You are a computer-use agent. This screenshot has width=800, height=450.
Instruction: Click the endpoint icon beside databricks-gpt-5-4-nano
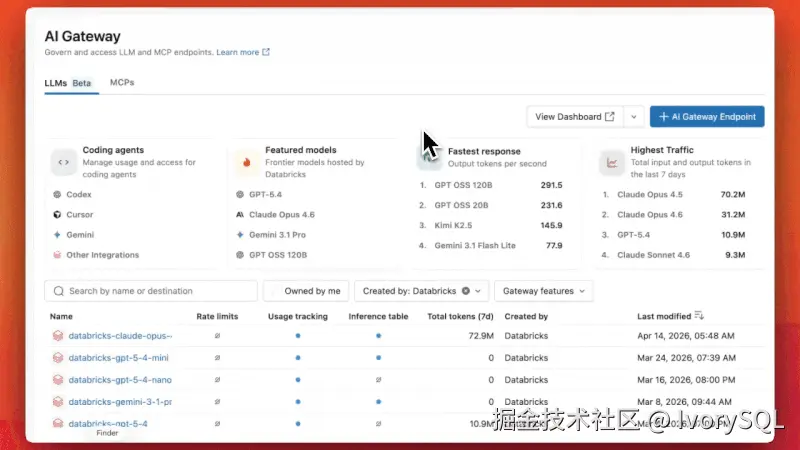(x=58, y=380)
